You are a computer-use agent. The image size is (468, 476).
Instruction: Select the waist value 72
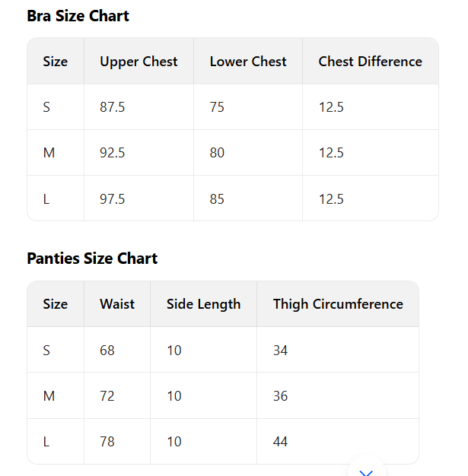point(107,396)
